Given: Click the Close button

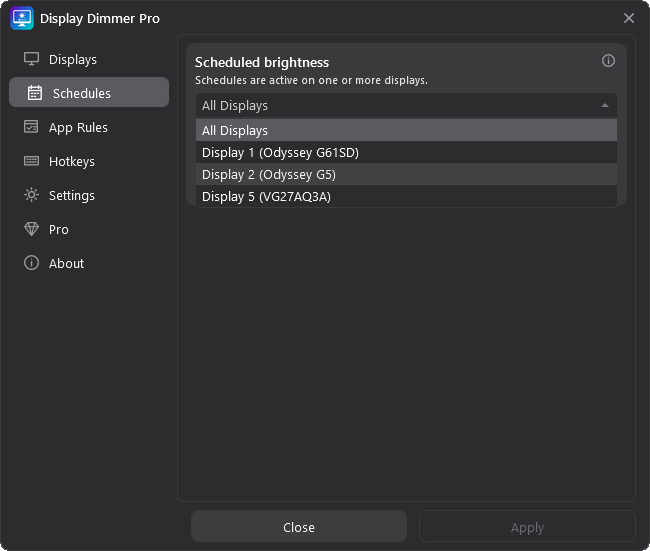Looking at the screenshot, I should point(299,527).
